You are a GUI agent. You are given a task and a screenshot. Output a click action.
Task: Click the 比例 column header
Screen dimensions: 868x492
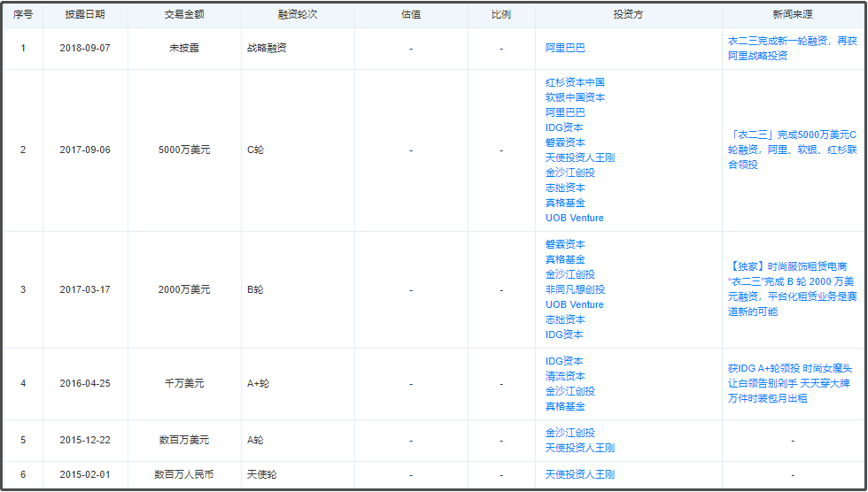(x=501, y=15)
